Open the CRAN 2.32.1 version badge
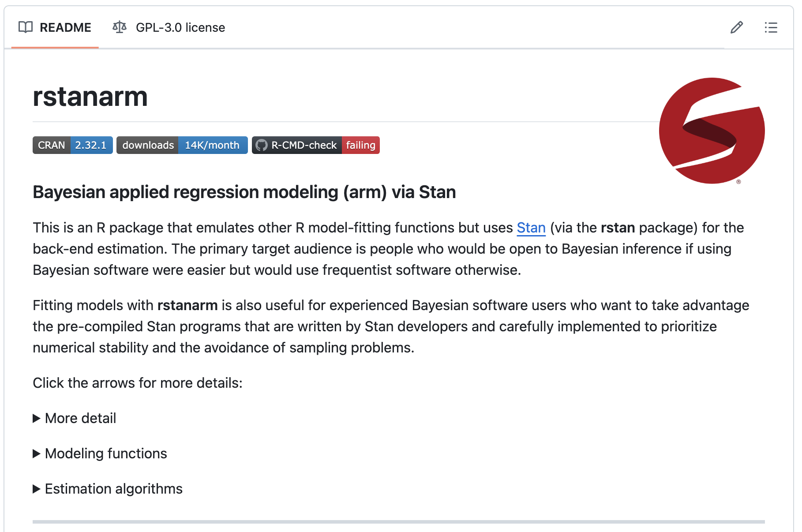Screen dimensions: 802x532 (72, 145)
